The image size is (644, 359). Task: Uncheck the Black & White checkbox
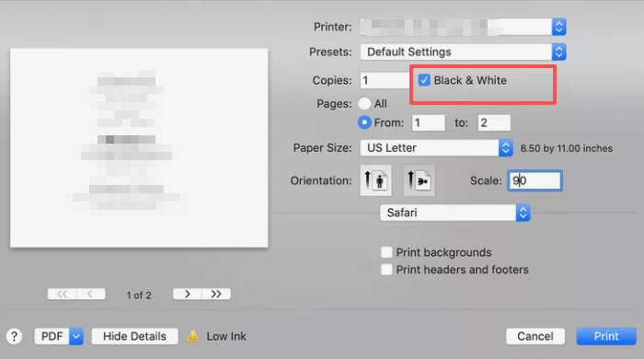424,80
